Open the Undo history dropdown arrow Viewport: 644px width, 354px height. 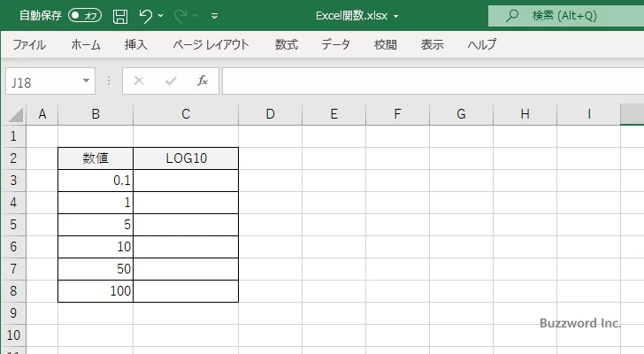coord(161,16)
